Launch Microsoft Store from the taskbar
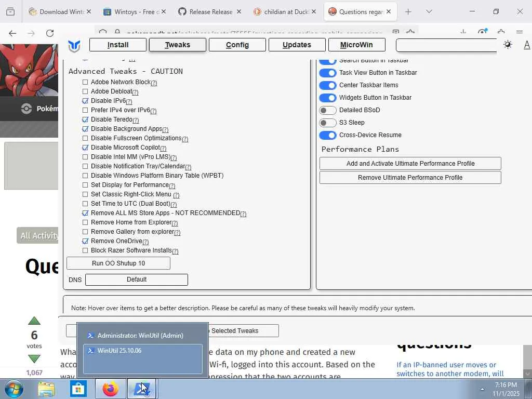This screenshot has width=532, height=399. pyautogui.click(x=78, y=389)
